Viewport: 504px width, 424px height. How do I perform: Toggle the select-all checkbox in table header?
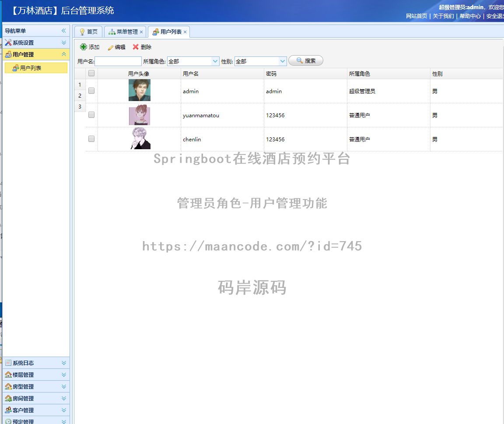pyautogui.click(x=91, y=73)
